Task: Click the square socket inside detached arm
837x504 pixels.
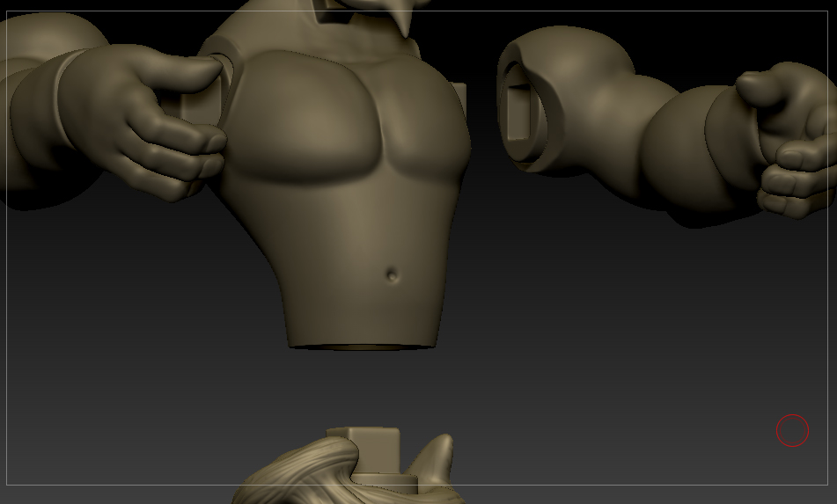Action: (x=518, y=112)
